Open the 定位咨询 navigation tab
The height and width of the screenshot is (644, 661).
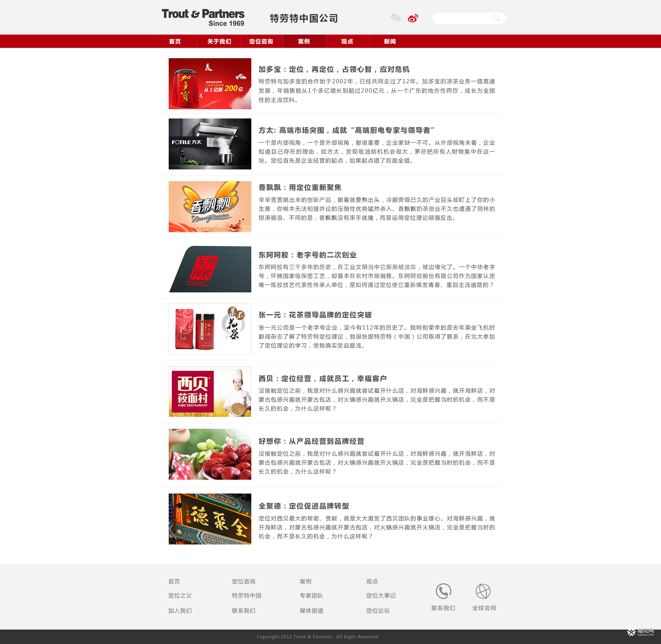tap(261, 41)
